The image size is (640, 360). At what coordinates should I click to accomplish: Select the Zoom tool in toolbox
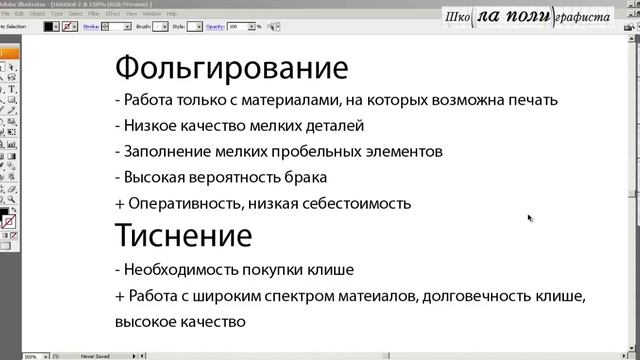(12, 200)
